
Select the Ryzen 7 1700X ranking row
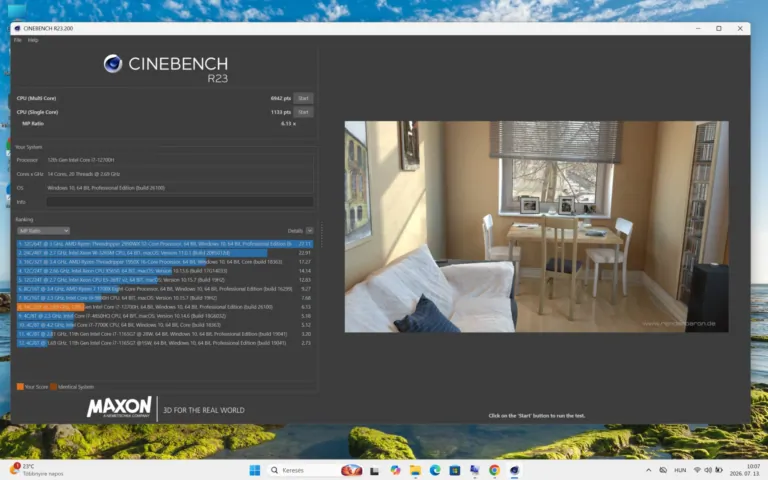tap(165, 289)
